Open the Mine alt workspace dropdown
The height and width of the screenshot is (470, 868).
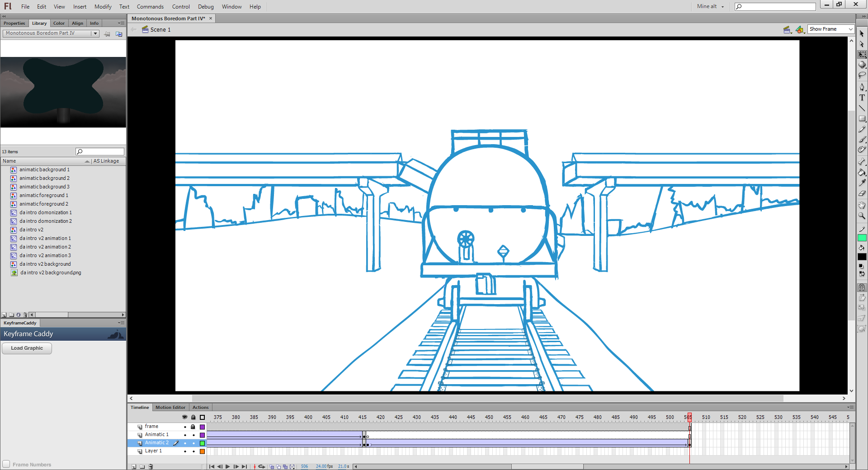point(710,6)
